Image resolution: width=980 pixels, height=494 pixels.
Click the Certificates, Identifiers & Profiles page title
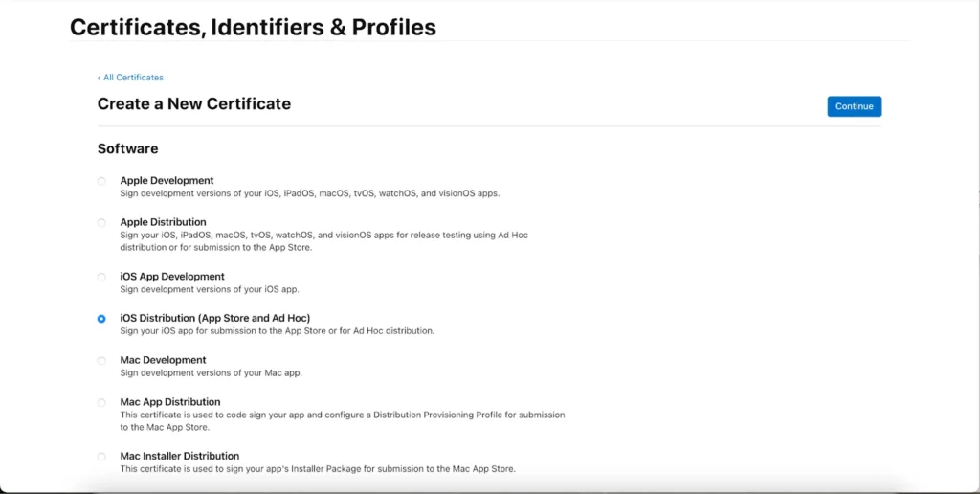253,27
